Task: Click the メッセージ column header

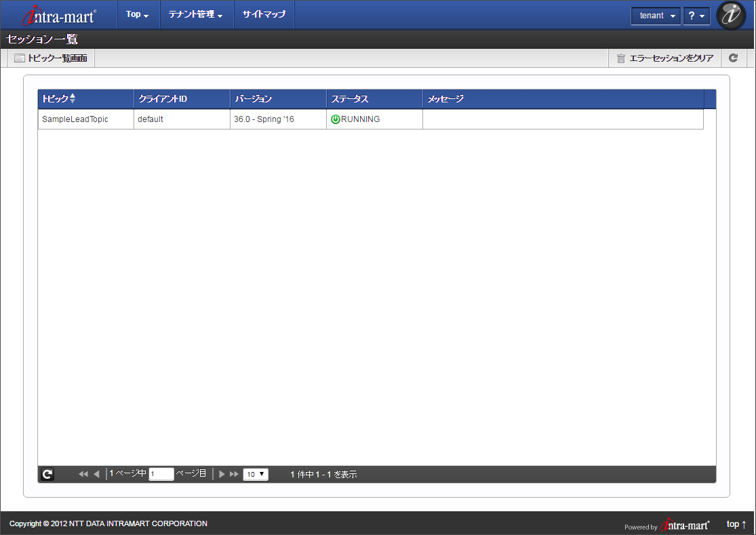Action: tap(563, 99)
